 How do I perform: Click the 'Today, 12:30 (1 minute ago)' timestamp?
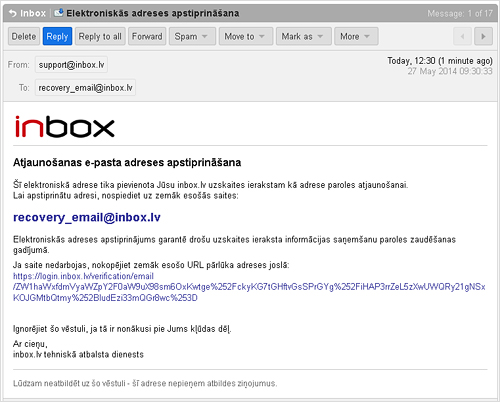(440, 61)
